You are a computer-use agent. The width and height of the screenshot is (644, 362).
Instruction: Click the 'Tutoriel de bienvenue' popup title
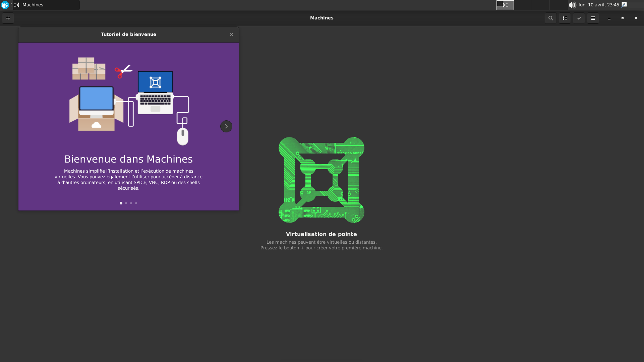pyautogui.click(x=128, y=34)
